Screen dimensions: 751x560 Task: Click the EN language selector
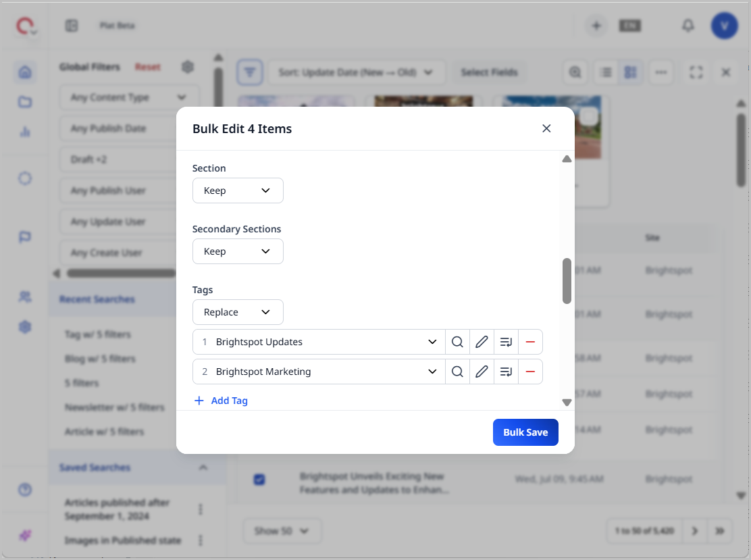pos(629,26)
